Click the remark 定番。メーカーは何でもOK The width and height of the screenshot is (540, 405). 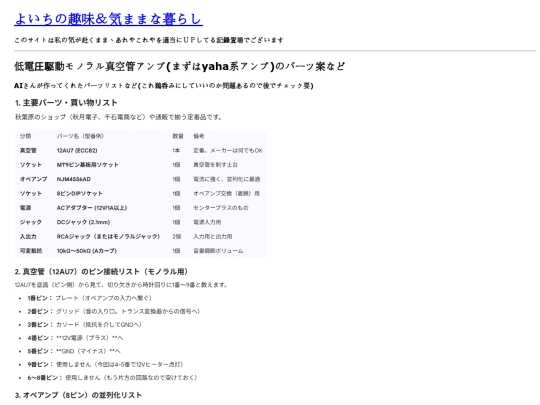[x=228, y=150]
